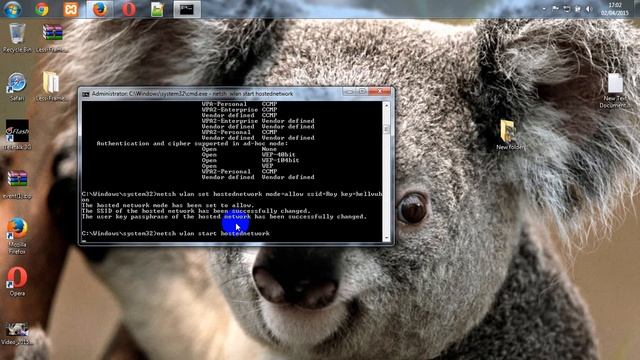This screenshot has width=640, height=360.
Task: Open the Video file on the desktop
Action: point(16,334)
